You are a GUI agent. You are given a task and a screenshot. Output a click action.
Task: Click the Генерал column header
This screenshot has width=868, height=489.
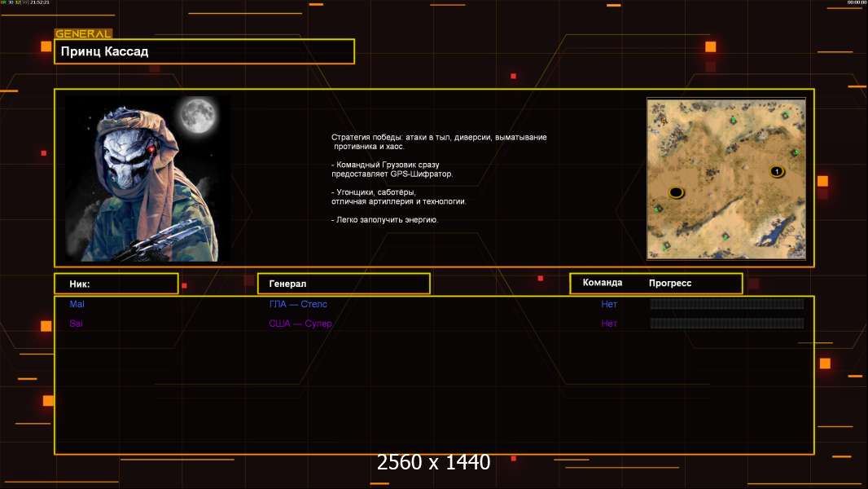(x=343, y=284)
